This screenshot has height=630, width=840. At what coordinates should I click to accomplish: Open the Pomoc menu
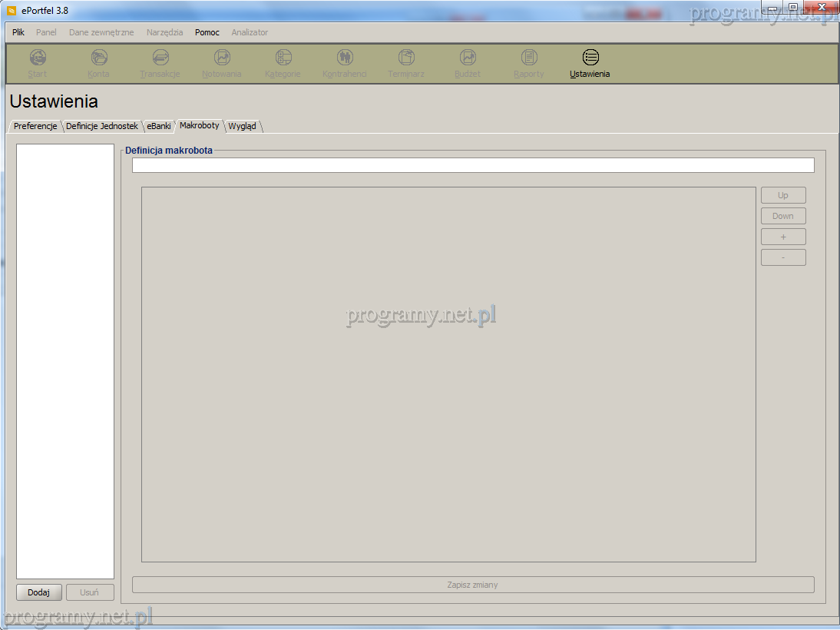[x=207, y=32]
